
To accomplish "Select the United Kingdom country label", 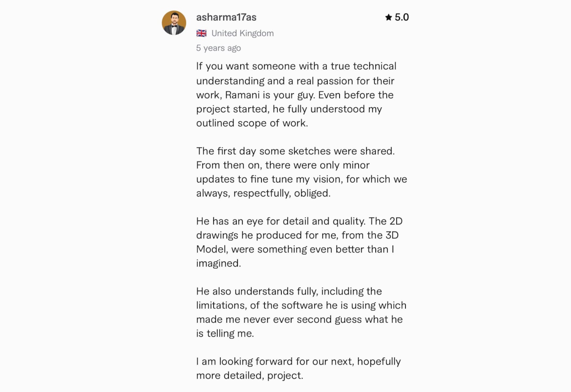I will (242, 33).
